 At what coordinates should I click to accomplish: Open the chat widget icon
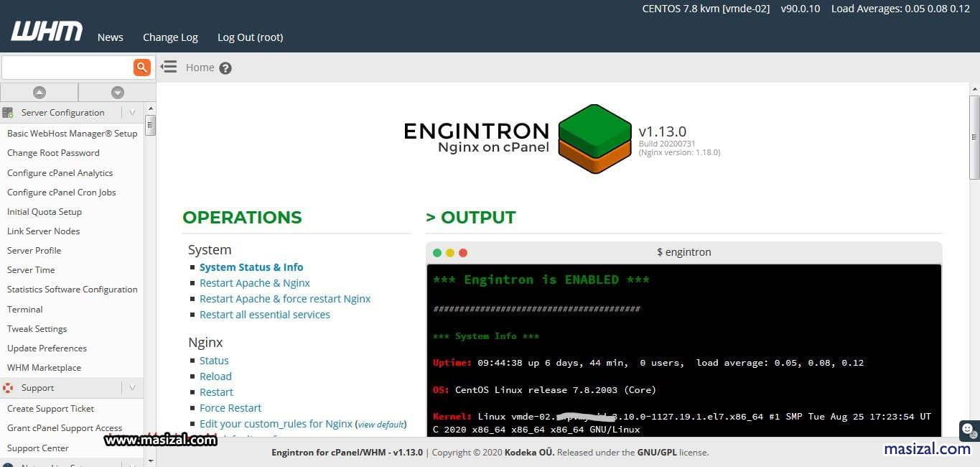pos(969,430)
